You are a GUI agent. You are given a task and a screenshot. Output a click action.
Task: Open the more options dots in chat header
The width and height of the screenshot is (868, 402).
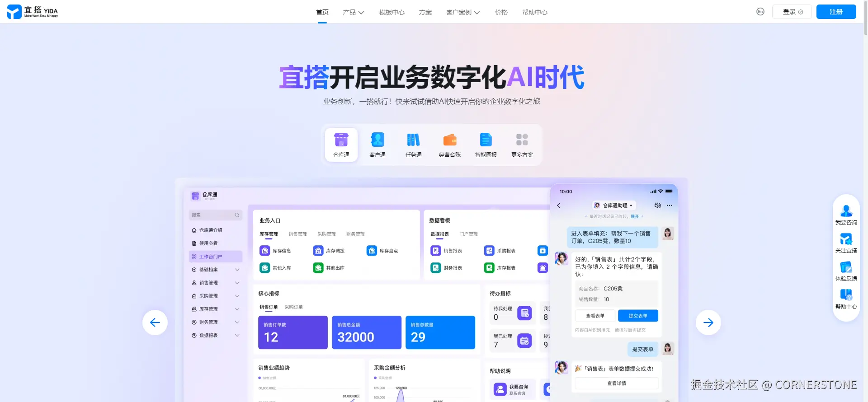(670, 206)
